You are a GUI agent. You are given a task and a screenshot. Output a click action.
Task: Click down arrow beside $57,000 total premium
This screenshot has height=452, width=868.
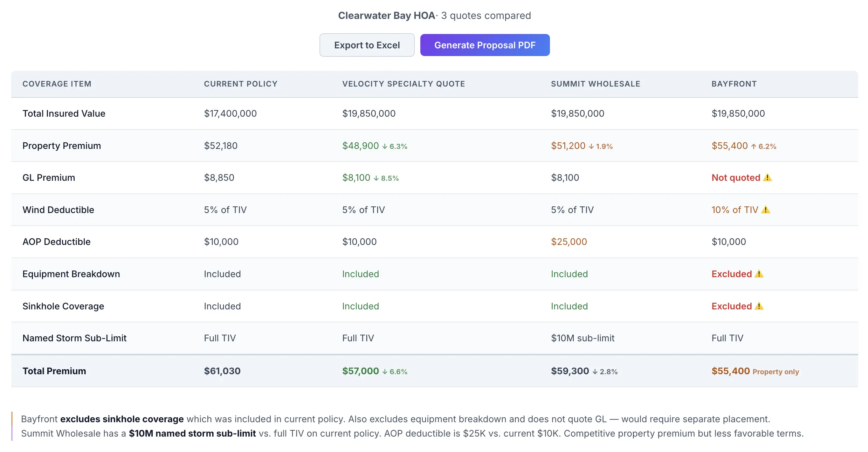[x=385, y=372]
